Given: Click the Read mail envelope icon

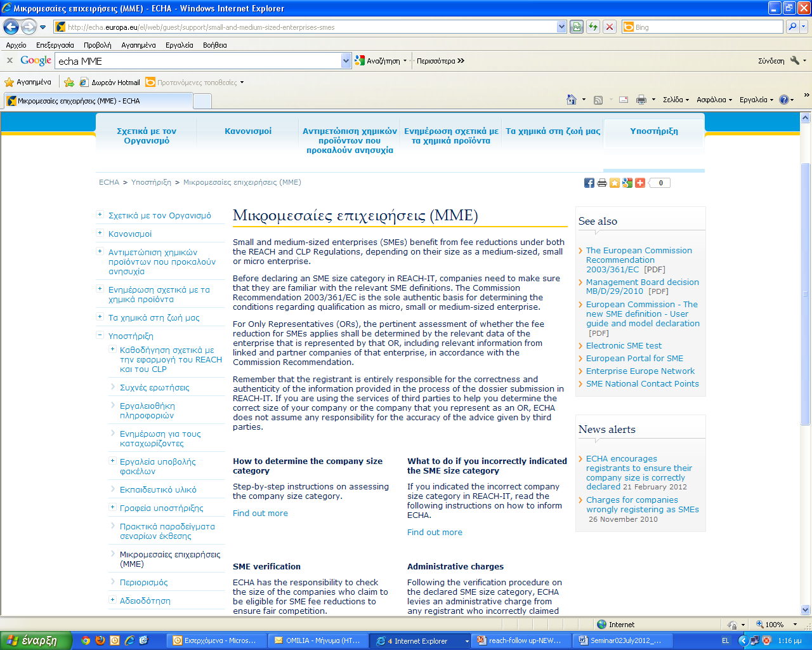Looking at the screenshot, I should pyautogui.click(x=624, y=100).
